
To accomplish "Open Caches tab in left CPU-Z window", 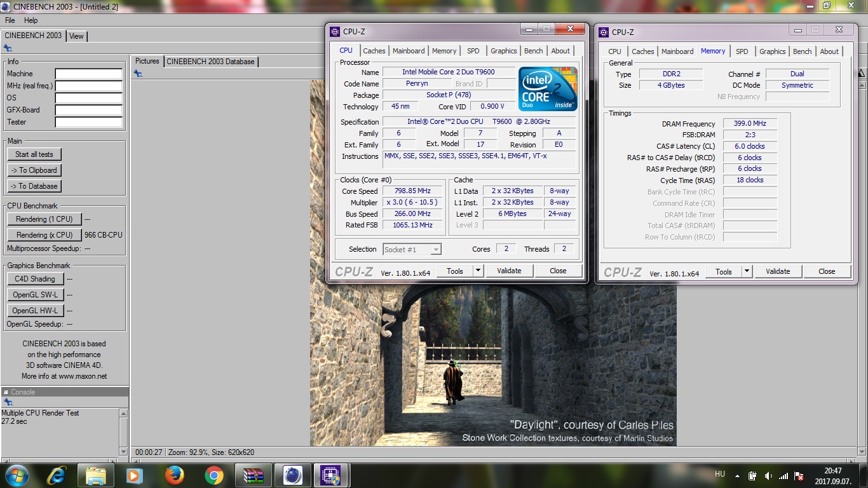I will [374, 51].
